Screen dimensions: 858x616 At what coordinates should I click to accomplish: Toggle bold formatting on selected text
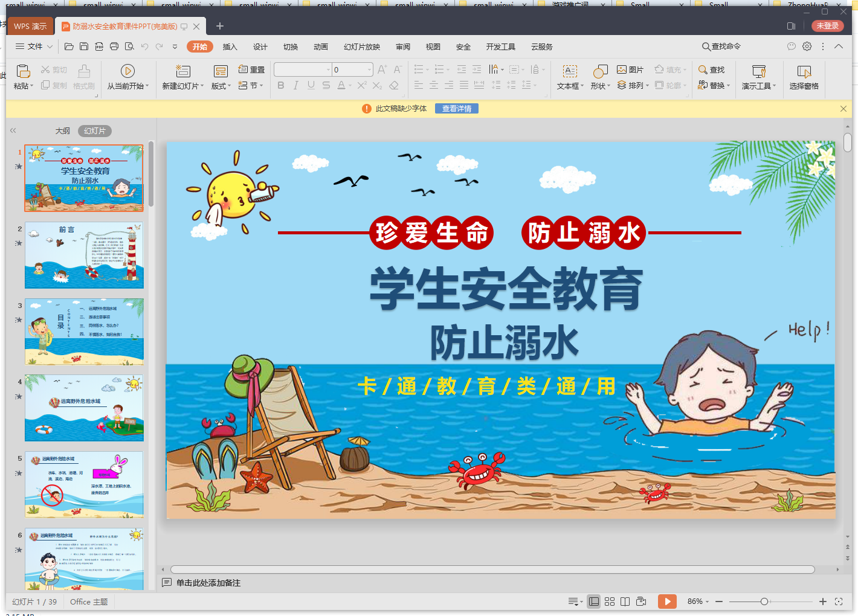pyautogui.click(x=280, y=85)
